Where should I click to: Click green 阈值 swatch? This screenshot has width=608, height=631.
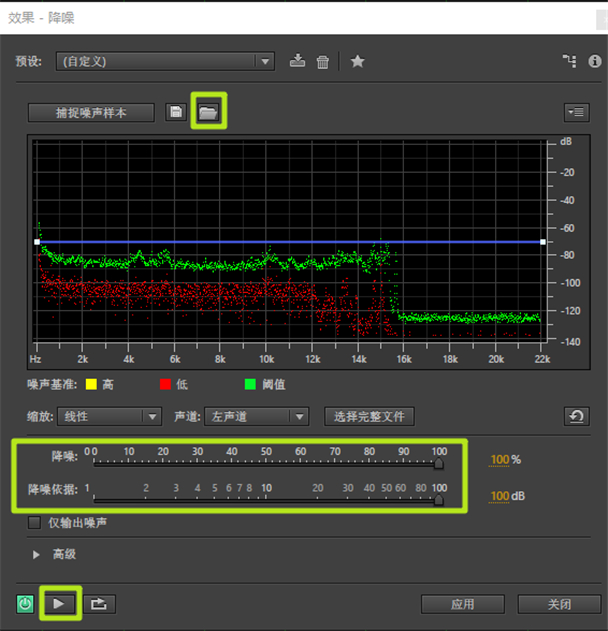coord(250,384)
